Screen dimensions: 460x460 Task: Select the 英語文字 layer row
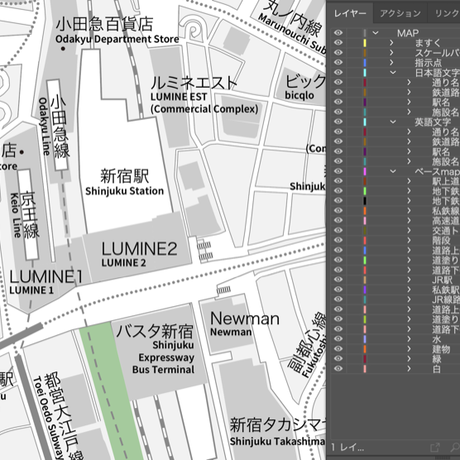(394, 122)
